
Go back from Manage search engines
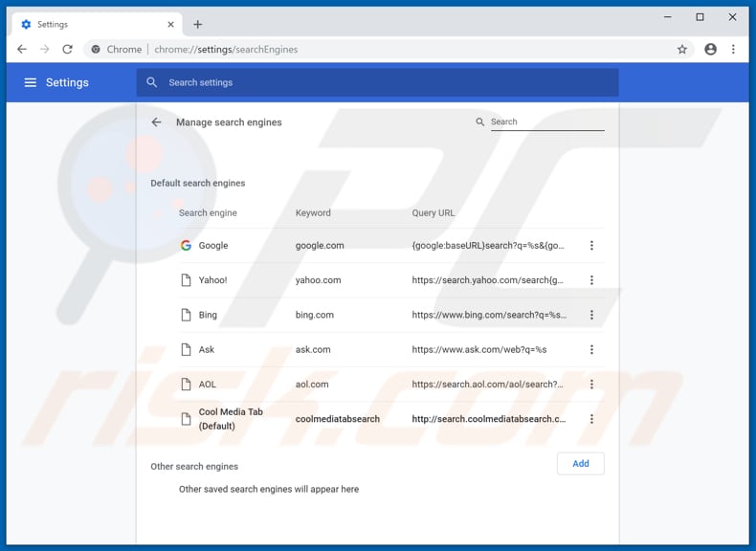click(x=156, y=122)
